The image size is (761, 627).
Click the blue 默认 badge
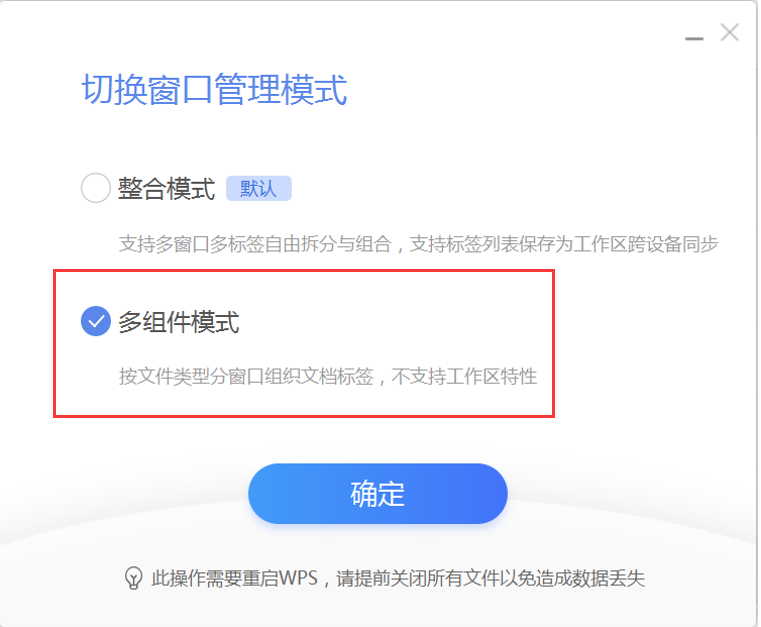(x=259, y=188)
